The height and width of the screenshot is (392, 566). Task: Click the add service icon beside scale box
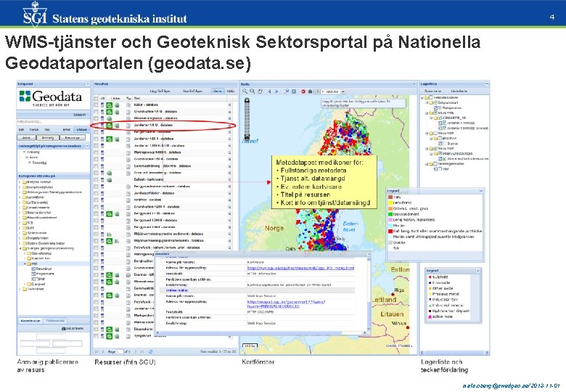(317, 91)
